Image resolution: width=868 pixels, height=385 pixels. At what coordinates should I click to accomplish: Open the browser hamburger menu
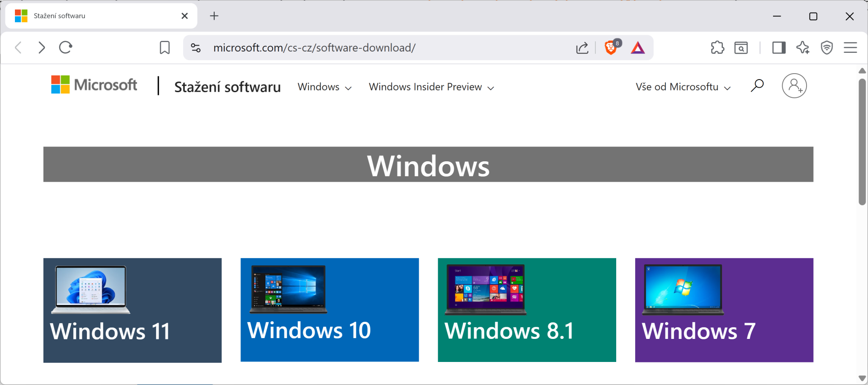point(850,47)
